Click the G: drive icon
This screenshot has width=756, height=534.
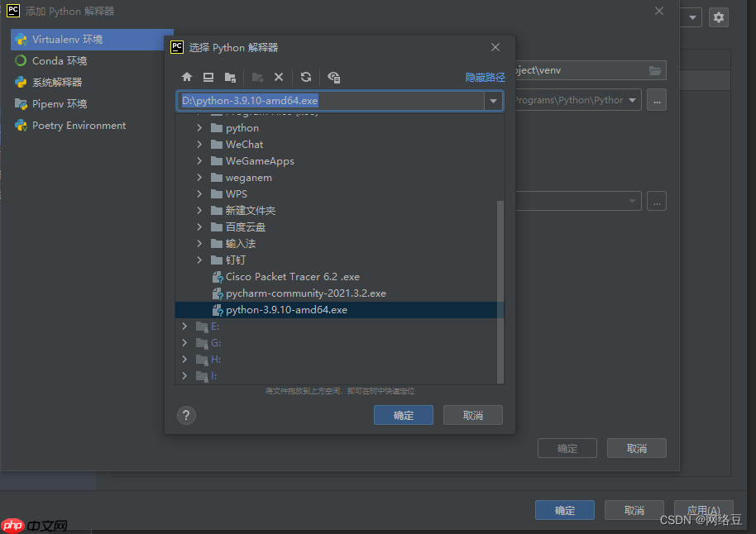coord(202,343)
